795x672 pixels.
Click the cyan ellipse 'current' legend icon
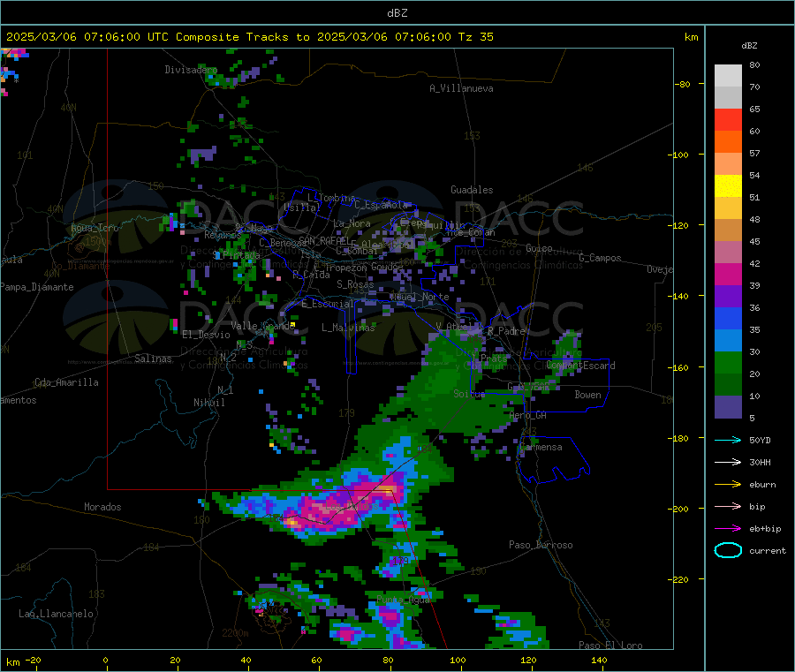[x=728, y=550]
